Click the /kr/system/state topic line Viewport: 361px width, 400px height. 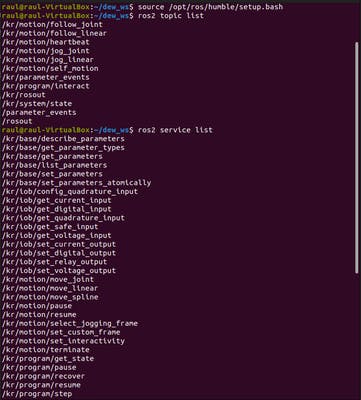tap(37, 104)
